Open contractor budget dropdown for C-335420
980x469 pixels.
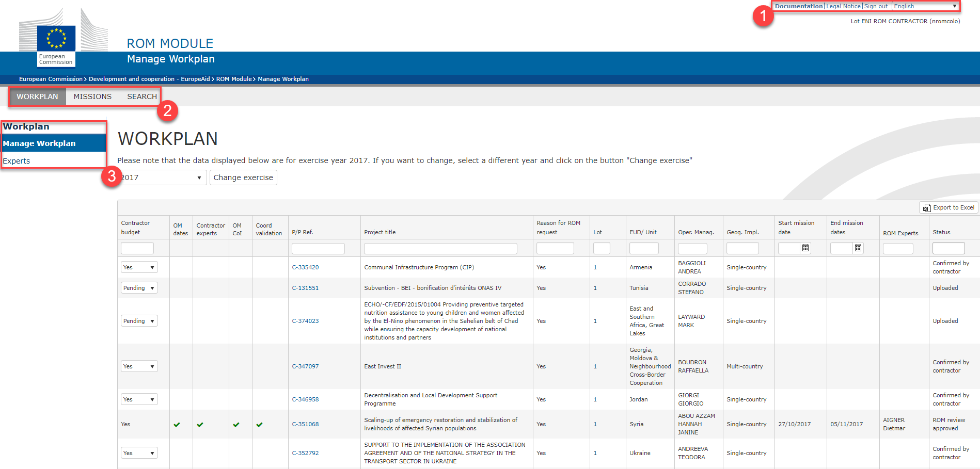(139, 267)
